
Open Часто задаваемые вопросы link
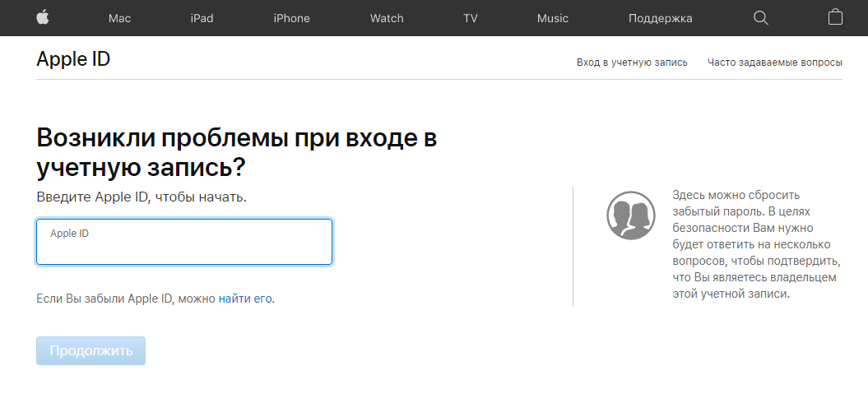(775, 63)
